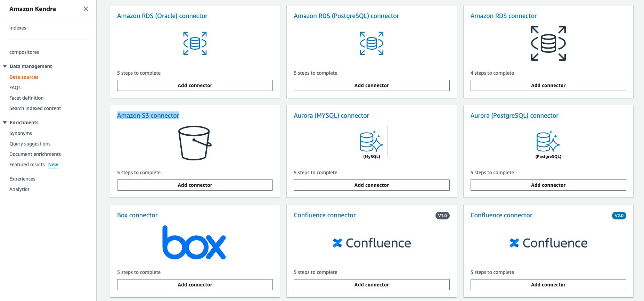Open the Amazon RDS (Oracle) connector title link
644x301 pixels.
pyautogui.click(x=162, y=16)
